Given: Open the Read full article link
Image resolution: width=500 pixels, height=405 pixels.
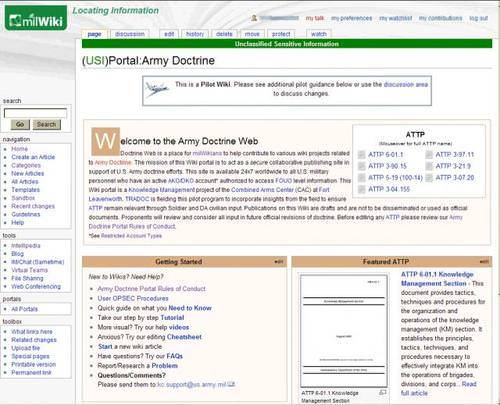Looking at the screenshot, I should tap(439, 388).
